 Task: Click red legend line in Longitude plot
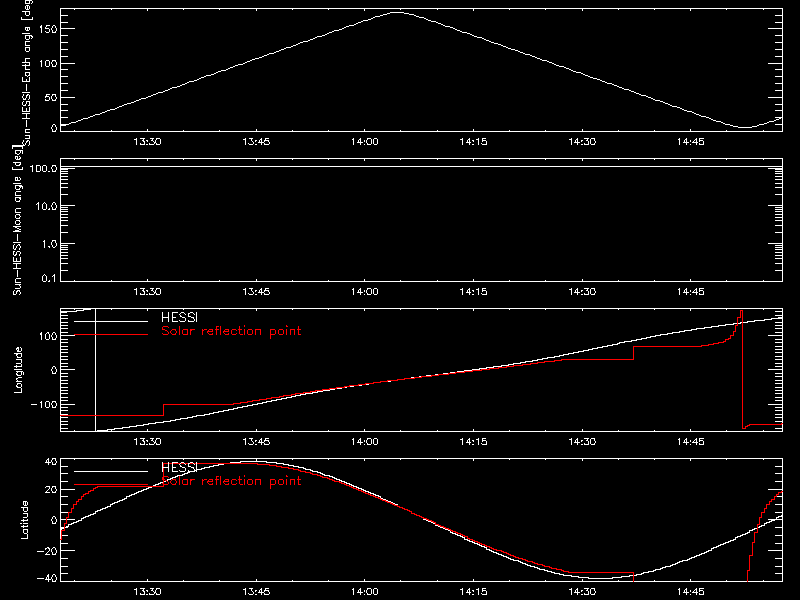click(x=111, y=335)
